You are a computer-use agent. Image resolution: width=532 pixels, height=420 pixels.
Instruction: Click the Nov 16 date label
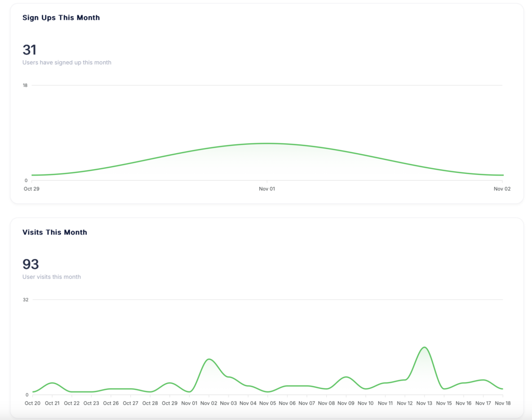coord(463,403)
